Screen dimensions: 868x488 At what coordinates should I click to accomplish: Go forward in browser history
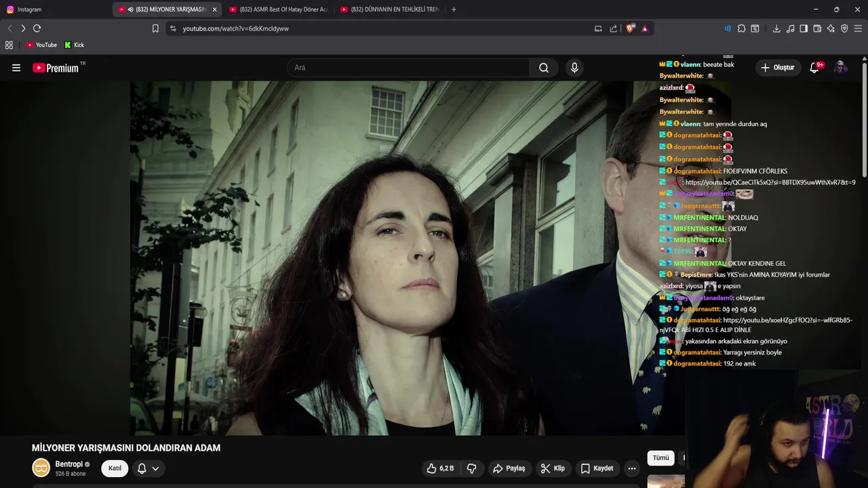click(23, 28)
